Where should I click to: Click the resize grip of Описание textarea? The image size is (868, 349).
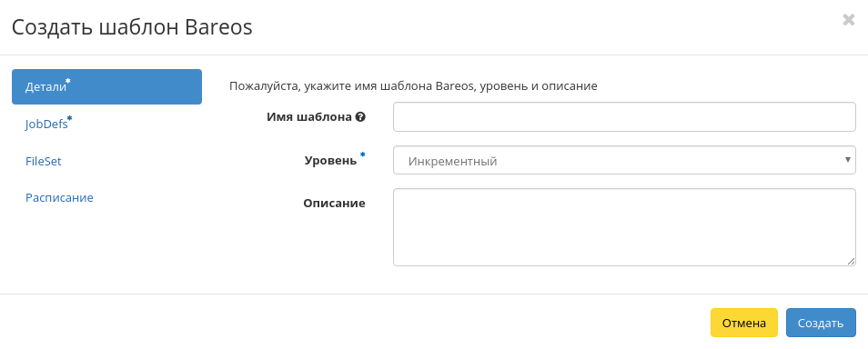click(x=852, y=262)
